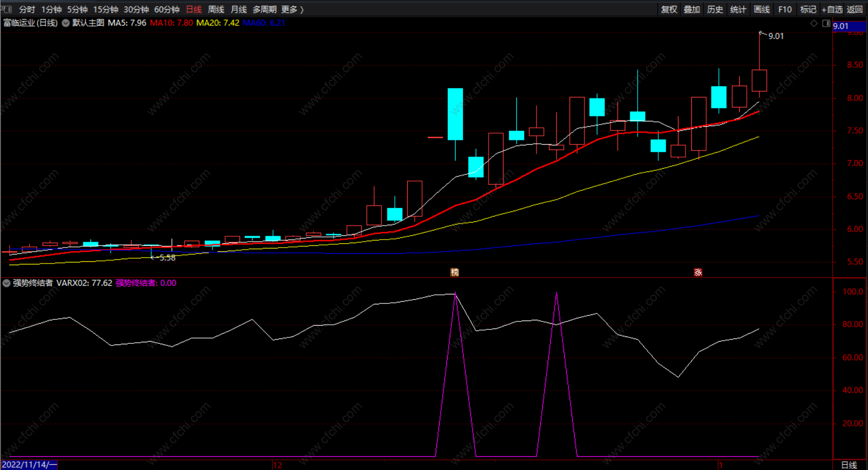Click the yellow MA20: 7.42 label

tap(218, 23)
